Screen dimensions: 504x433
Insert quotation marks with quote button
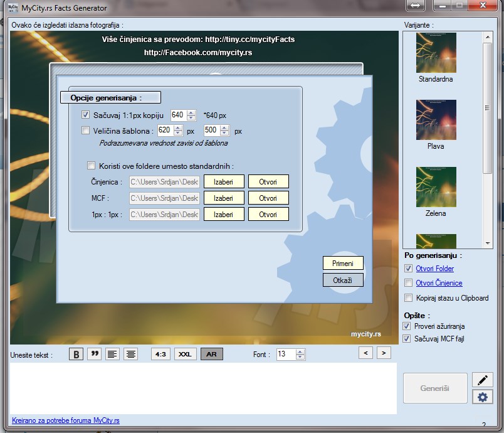point(95,354)
